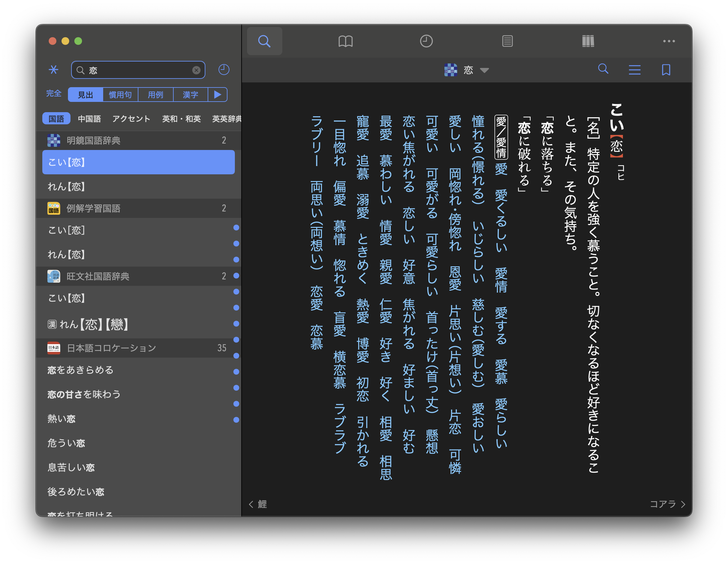Open the table of contents list icon

pyautogui.click(x=634, y=70)
